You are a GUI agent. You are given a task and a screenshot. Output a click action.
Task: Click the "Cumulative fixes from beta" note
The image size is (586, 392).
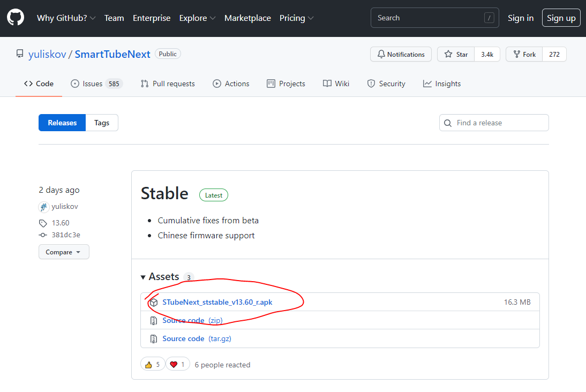point(208,221)
